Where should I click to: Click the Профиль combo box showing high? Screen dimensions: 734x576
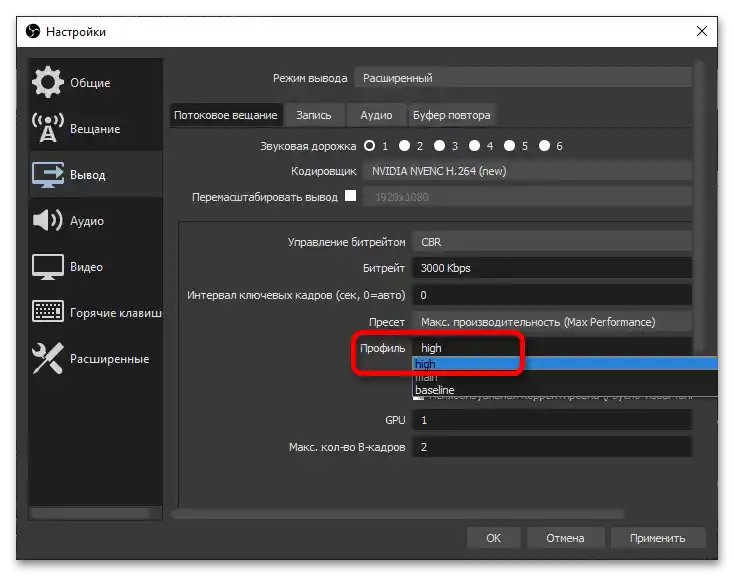point(552,347)
